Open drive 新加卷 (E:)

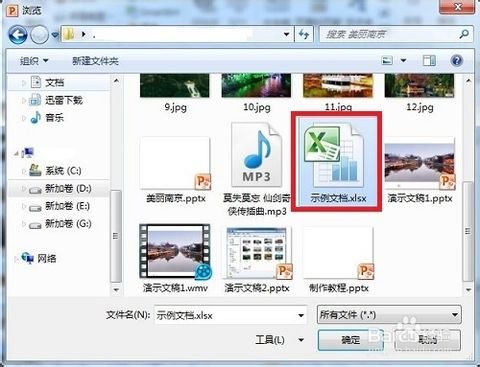pyautogui.click(x=68, y=206)
